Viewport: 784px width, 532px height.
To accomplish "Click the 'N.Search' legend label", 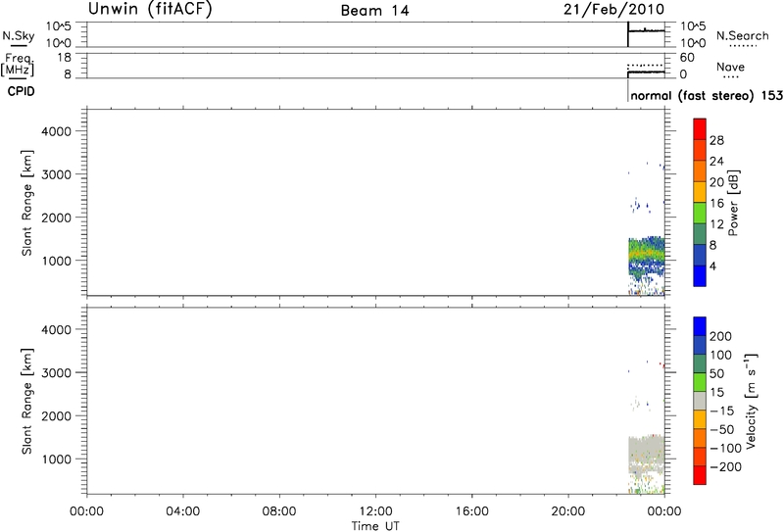I will point(742,36).
